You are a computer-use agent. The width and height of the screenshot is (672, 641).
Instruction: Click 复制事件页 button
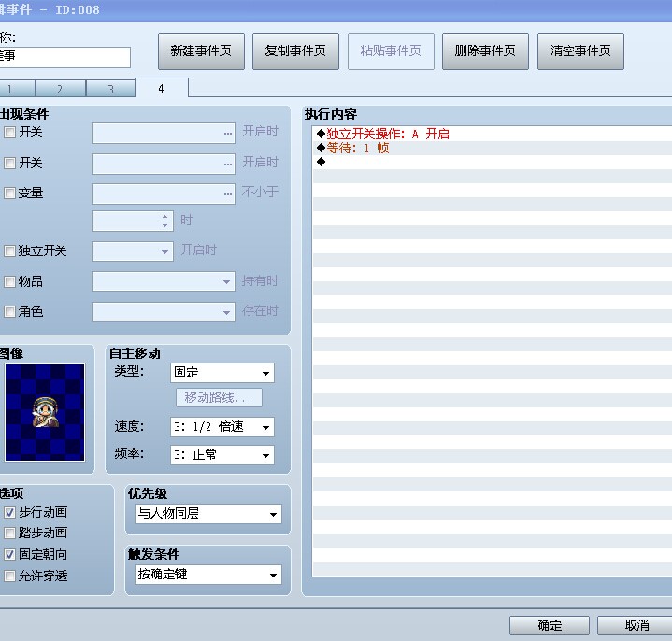point(295,51)
